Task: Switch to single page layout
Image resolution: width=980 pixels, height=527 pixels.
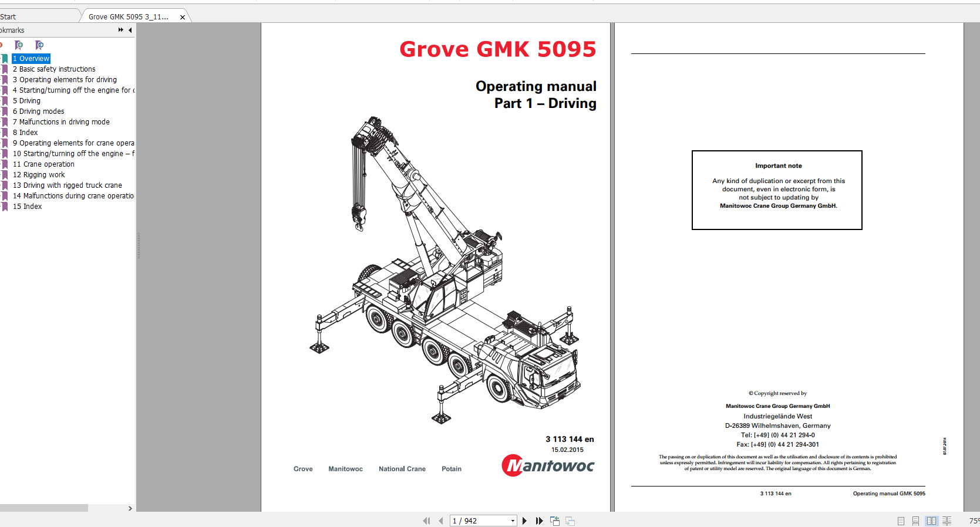Action: tap(901, 521)
